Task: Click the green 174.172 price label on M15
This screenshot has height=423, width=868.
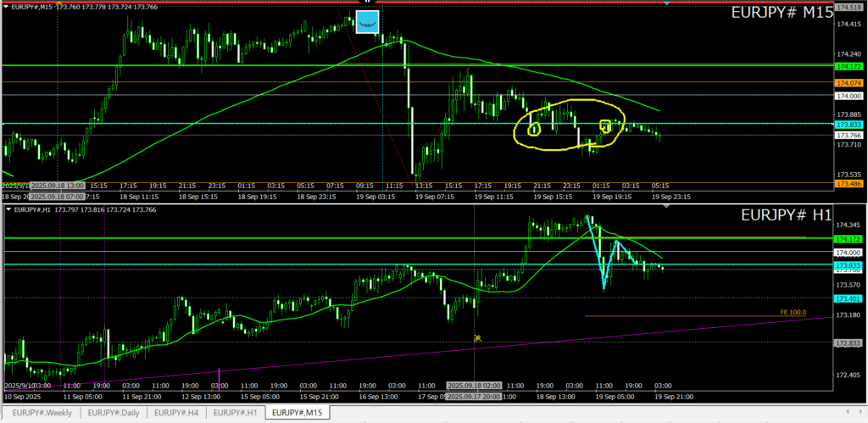Action: click(x=849, y=66)
